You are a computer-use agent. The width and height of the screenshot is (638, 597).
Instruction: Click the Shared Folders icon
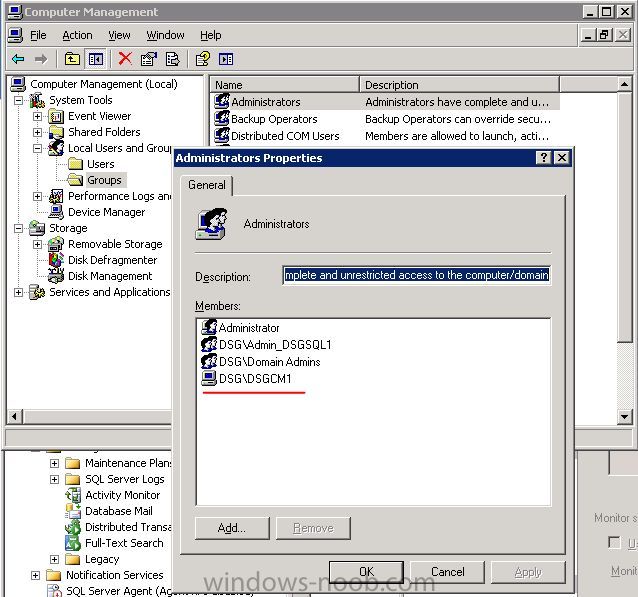pos(56,132)
